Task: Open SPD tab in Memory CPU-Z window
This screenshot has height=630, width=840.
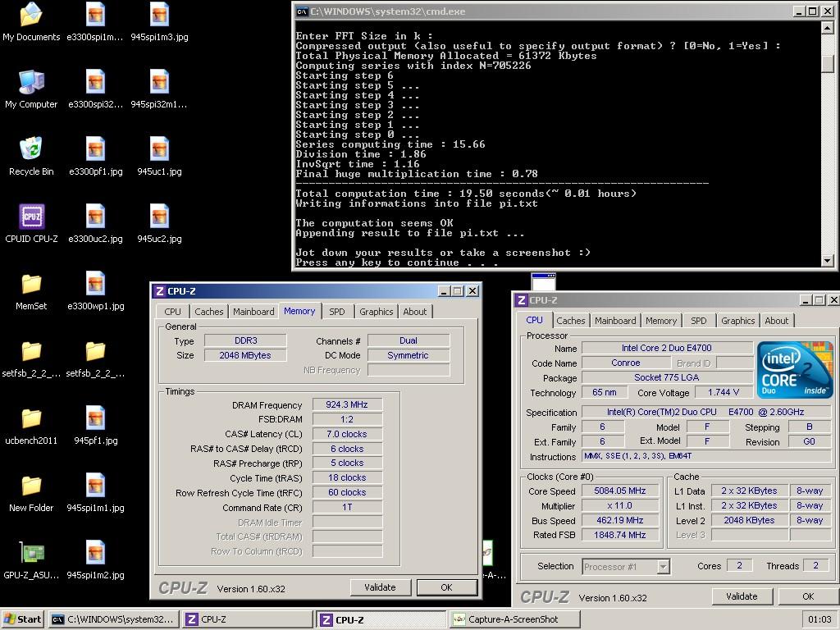Action: pos(337,312)
